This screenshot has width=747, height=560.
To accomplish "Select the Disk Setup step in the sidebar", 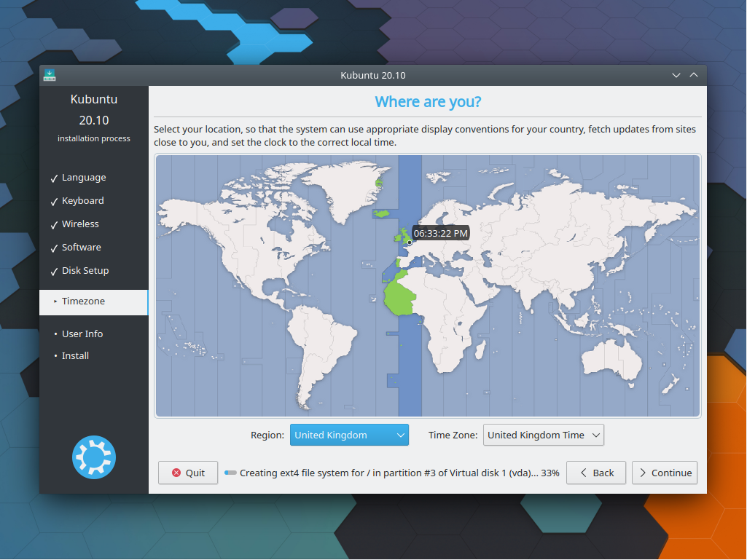I will (85, 271).
